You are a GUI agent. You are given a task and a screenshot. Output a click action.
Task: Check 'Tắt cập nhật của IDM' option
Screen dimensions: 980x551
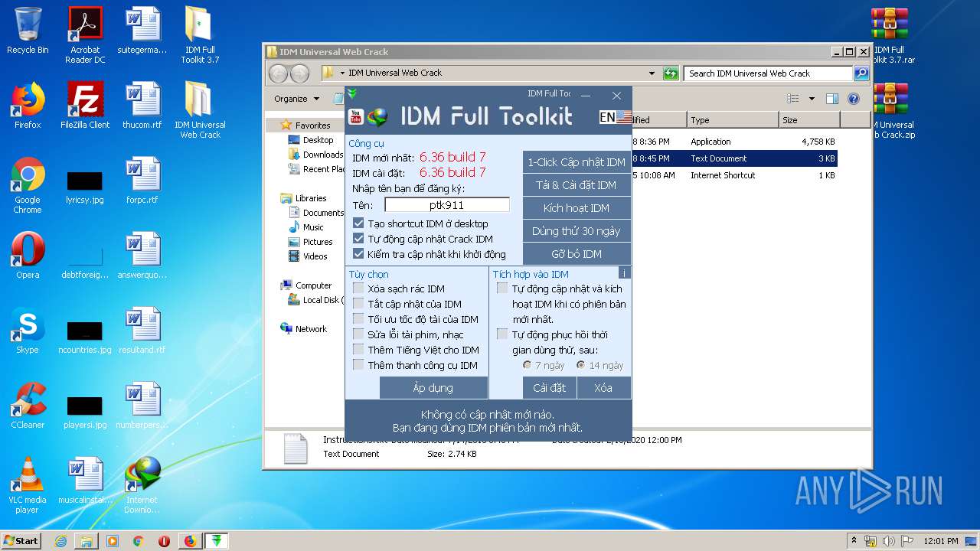(x=358, y=304)
